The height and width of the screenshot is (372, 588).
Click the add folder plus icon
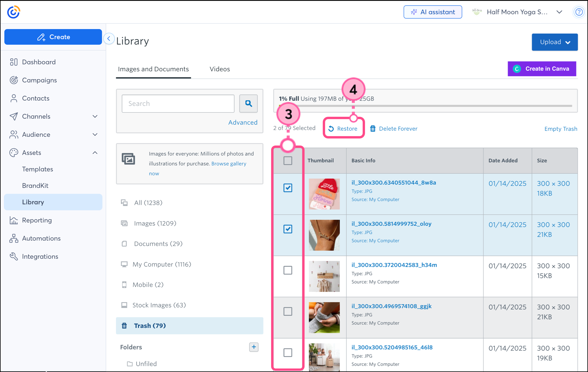tap(254, 347)
